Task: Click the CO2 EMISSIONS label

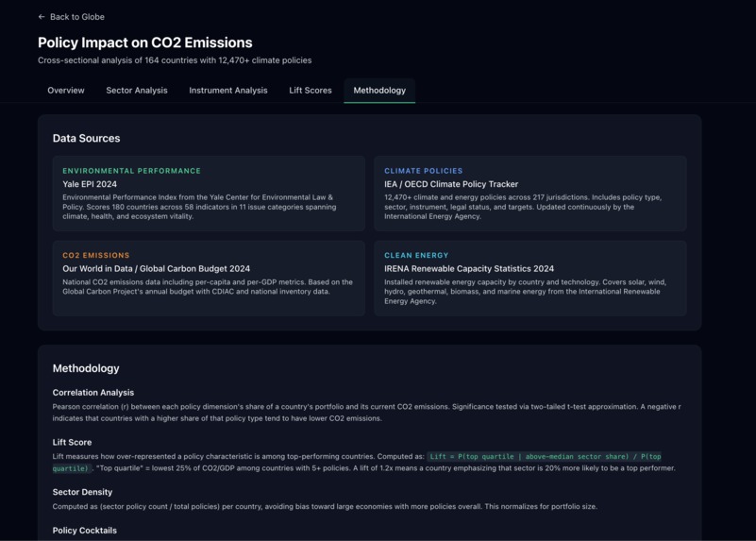Action: click(x=96, y=255)
